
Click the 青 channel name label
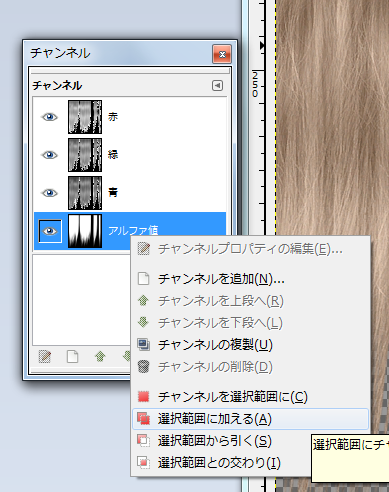coord(113,193)
